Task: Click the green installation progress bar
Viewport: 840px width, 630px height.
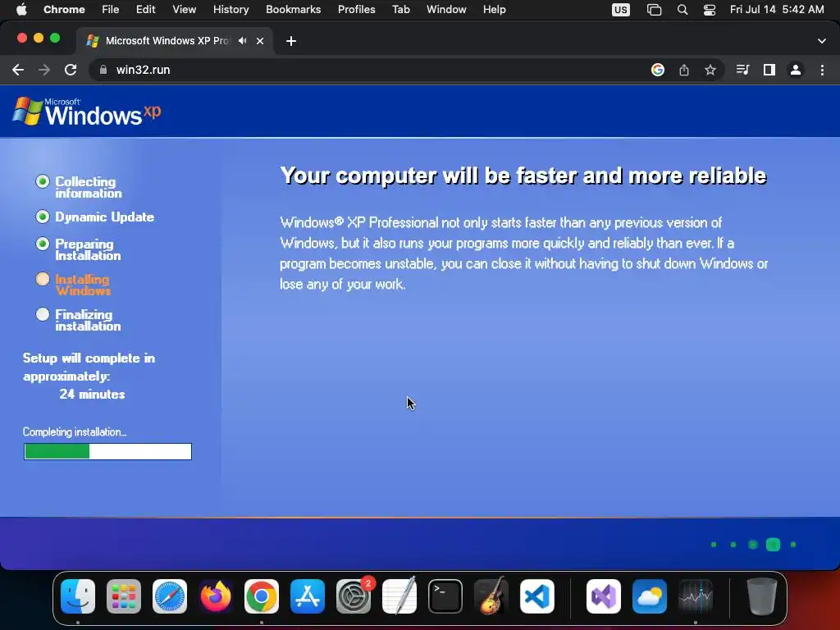Action: (x=107, y=452)
